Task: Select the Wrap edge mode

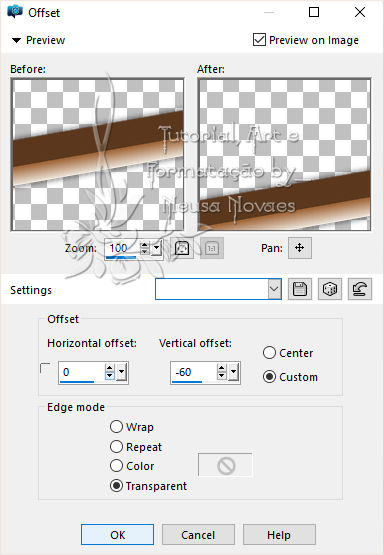Action: pos(116,427)
